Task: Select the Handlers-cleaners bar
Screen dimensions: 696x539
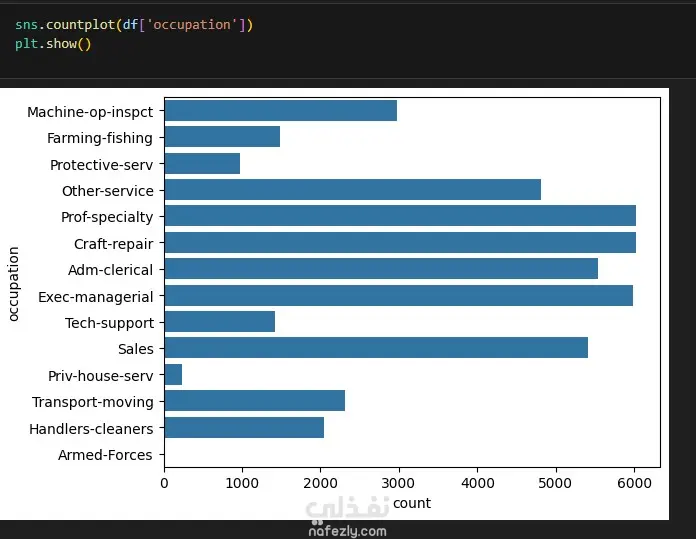Action: coord(244,428)
